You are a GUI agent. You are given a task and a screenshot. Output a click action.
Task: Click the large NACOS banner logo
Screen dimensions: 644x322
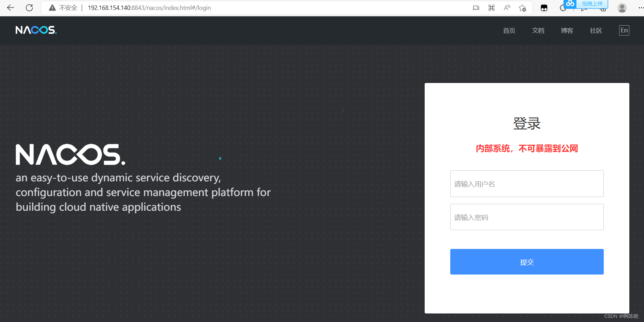70,154
